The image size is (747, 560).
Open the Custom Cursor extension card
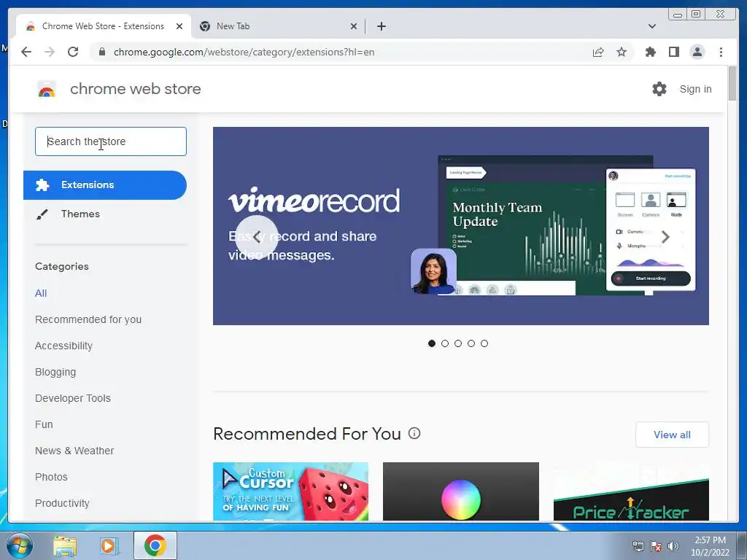pyautogui.click(x=290, y=491)
